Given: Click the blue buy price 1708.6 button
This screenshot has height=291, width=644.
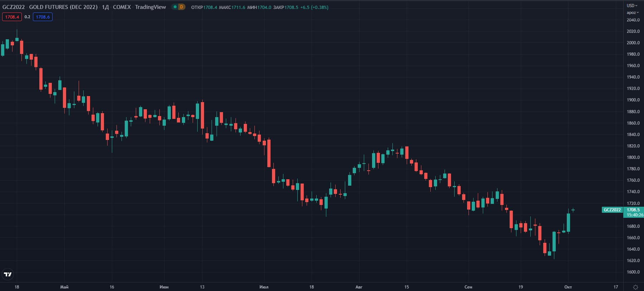Looking at the screenshot, I should coord(43,17).
